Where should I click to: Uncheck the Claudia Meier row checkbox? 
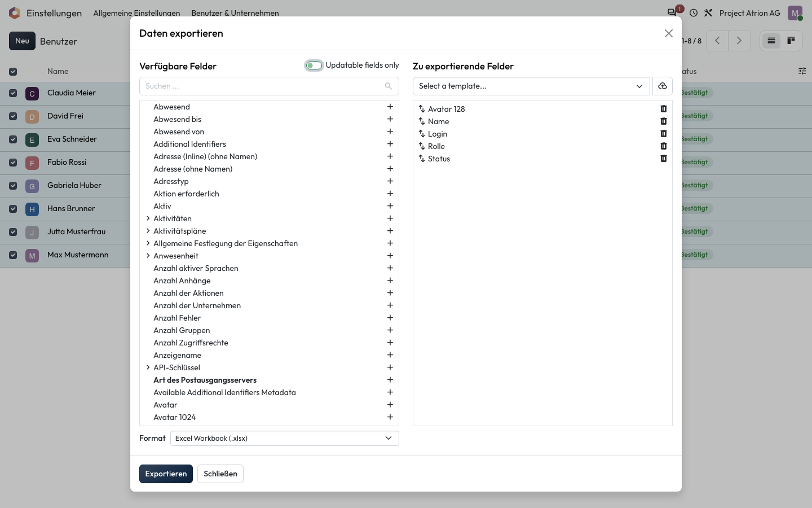click(13, 93)
